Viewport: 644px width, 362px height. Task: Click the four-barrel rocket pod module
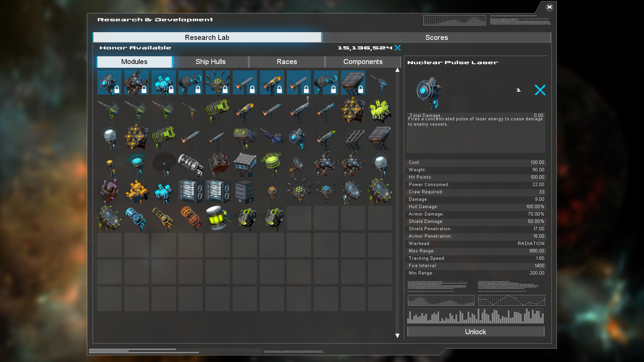coord(218,164)
